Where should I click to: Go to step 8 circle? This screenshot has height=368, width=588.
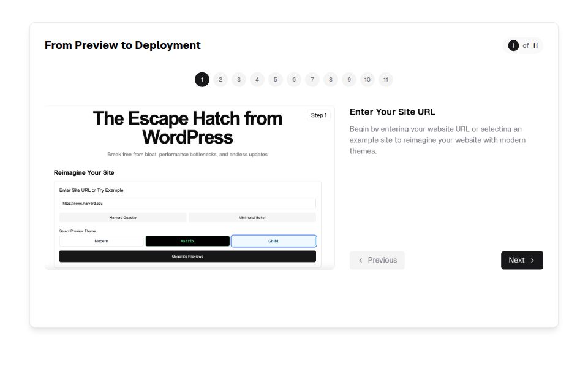tap(331, 80)
